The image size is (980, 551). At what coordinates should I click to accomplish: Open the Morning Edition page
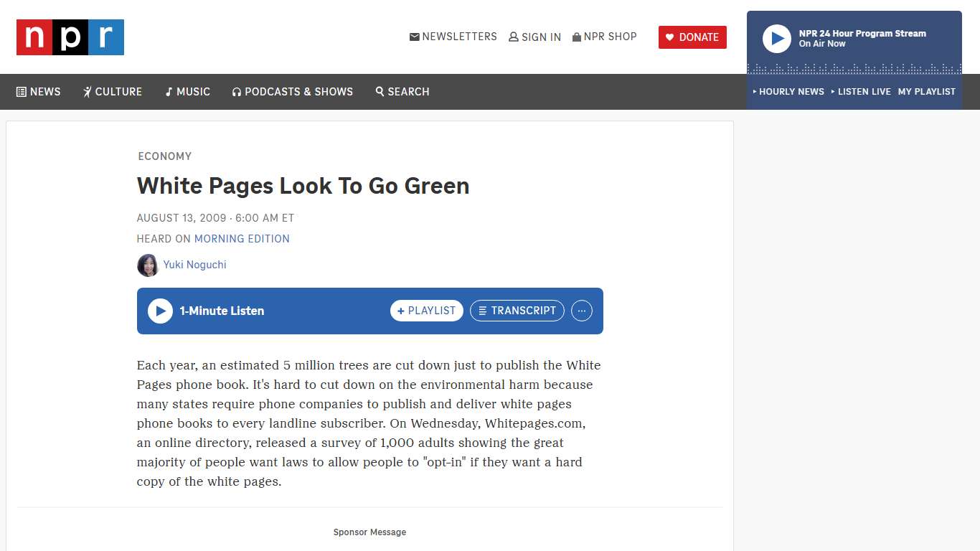click(242, 238)
